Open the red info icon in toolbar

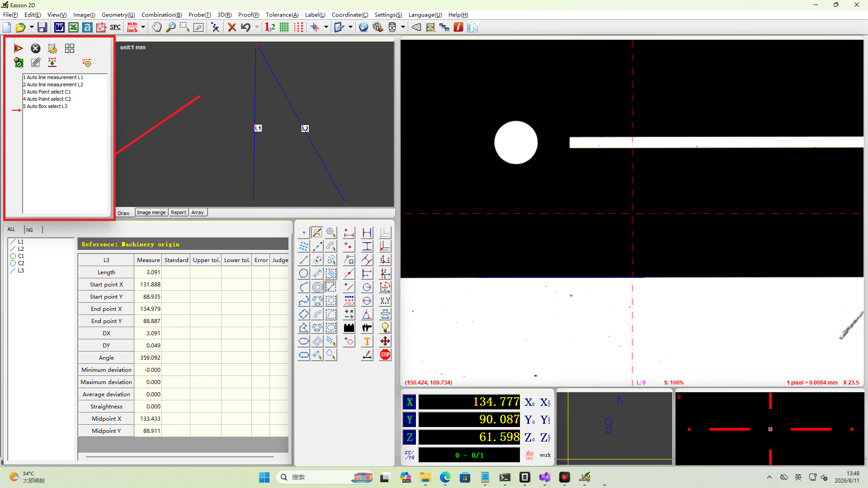click(x=458, y=28)
